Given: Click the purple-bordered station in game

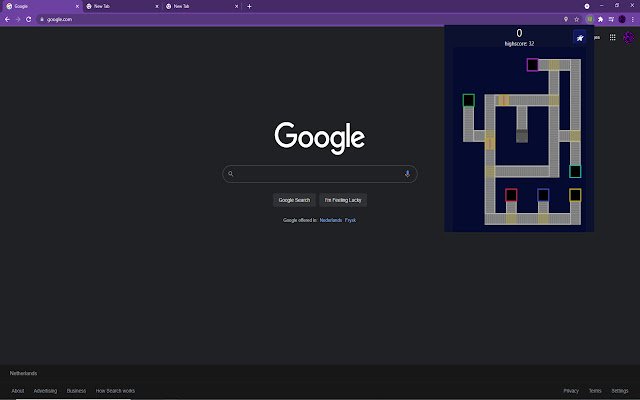Looking at the screenshot, I should 532,65.
